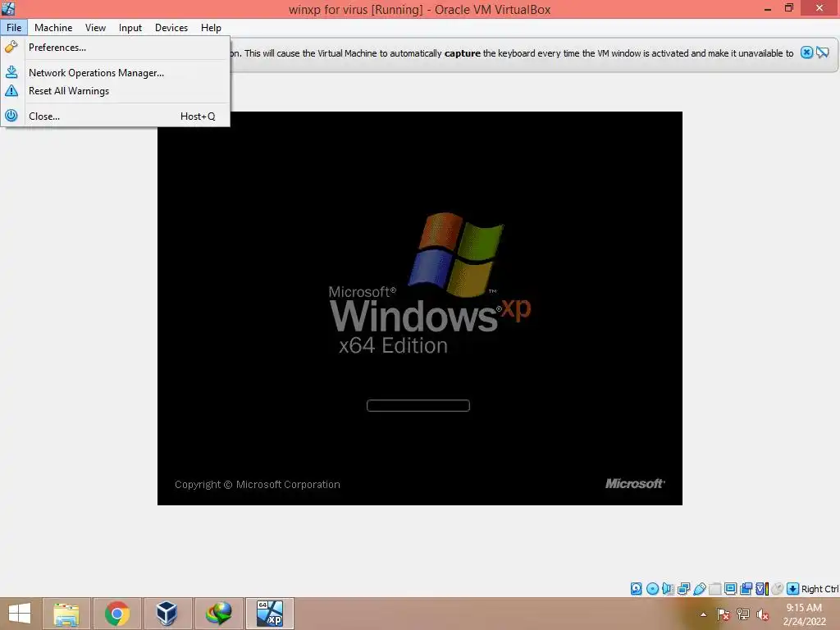840x630 pixels.
Task: Open File Explorer from the taskbar
Action: tap(66, 614)
